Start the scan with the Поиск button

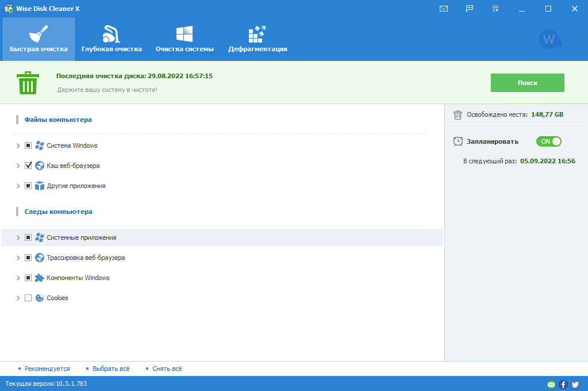tap(527, 83)
